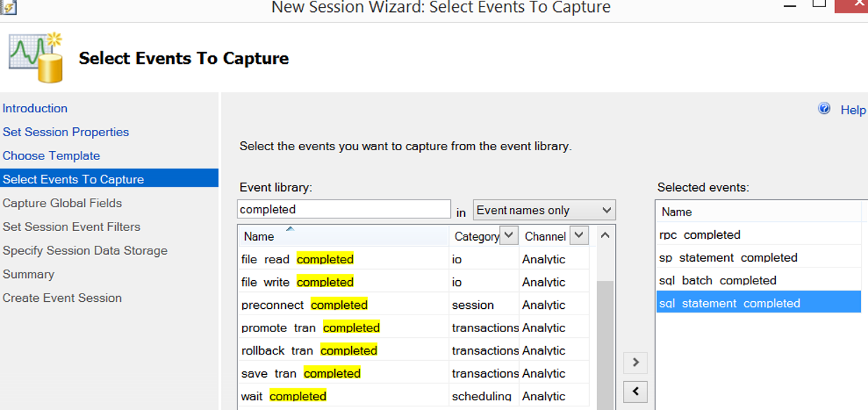868x410 pixels.
Task: Go to the Introduction page
Action: [35, 108]
